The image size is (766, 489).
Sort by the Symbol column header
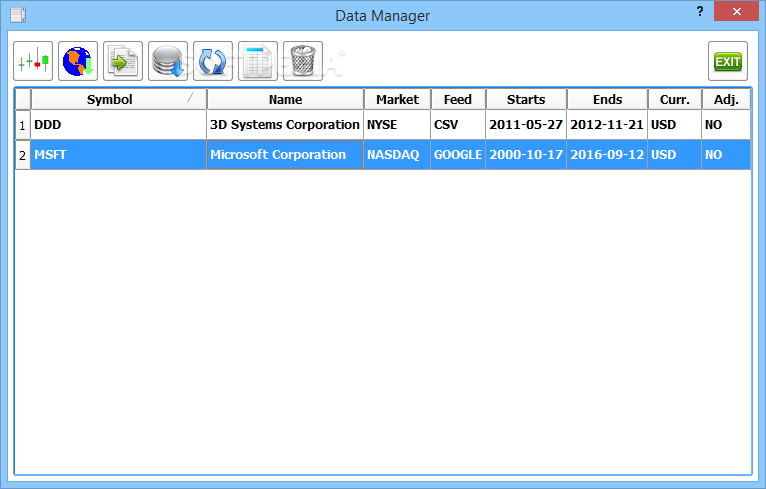[x=119, y=99]
